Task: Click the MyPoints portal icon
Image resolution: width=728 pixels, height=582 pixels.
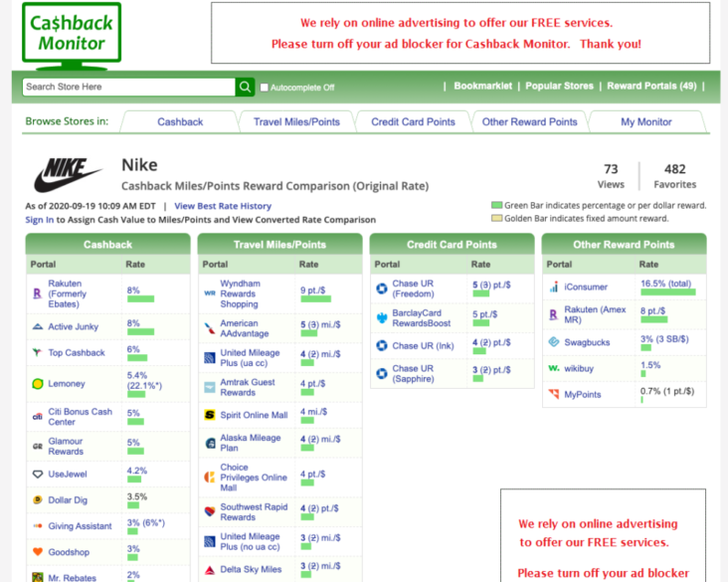Action: (554, 394)
